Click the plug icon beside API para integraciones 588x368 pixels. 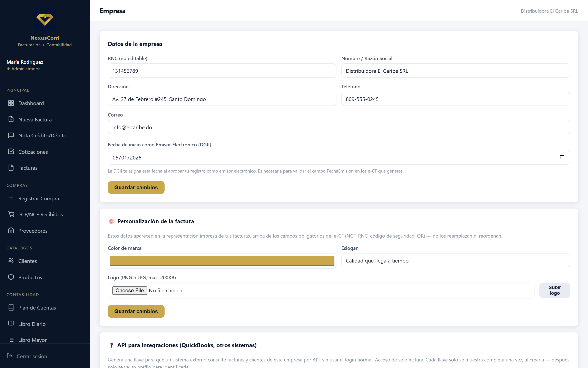click(111, 345)
